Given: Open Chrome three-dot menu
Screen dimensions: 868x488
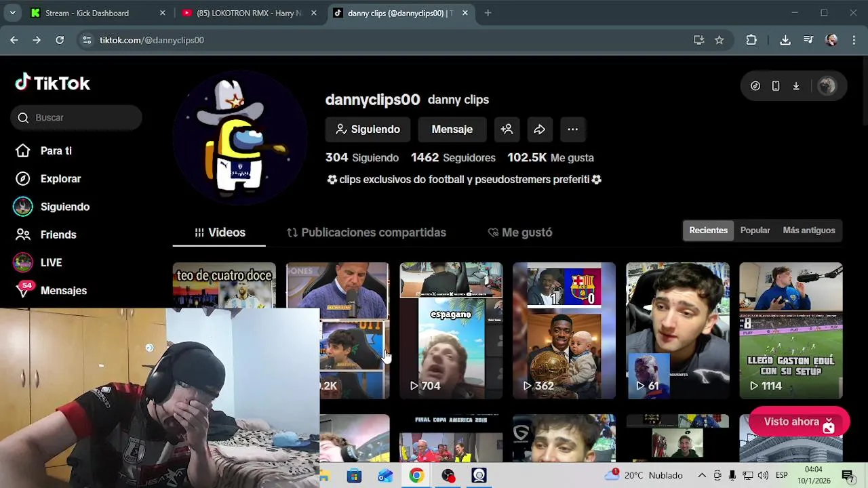Looking at the screenshot, I should pyautogui.click(x=853, y=40).
